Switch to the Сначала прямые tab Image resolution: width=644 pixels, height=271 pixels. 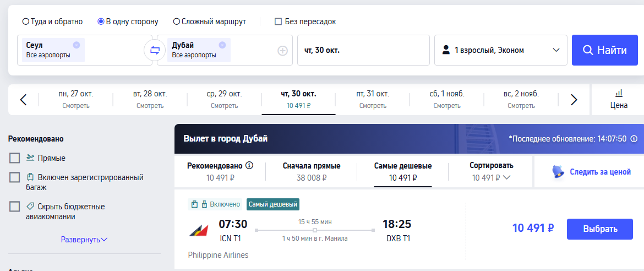click(x=312, y=171)
